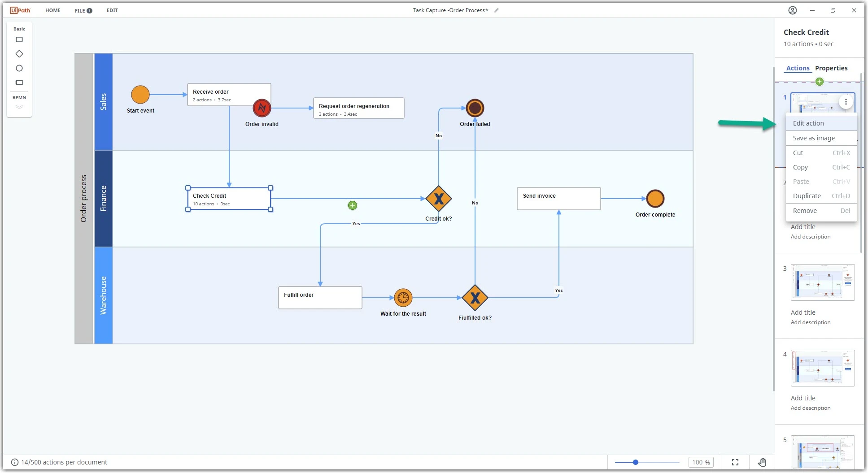Select Request order regeneration task box
The height and width of the screenshot is (473, 868).
pos(359,108)
